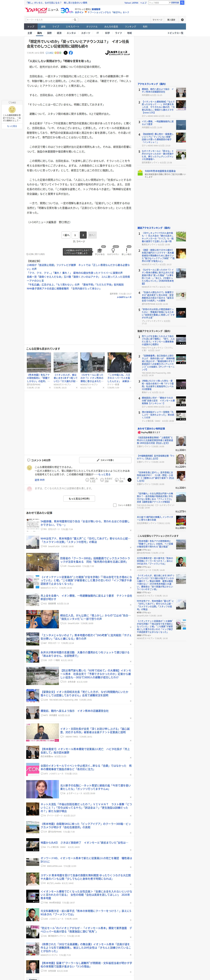This screenshot has width=210, height=980.
Task: Open the 54歳俳優 recommended article
Action: pos(85,523)
